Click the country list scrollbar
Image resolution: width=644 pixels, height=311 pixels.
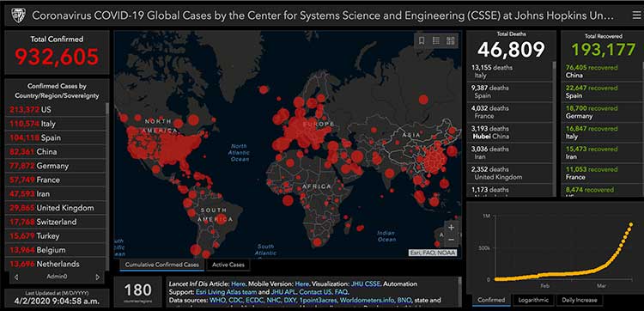pos(108,185)
